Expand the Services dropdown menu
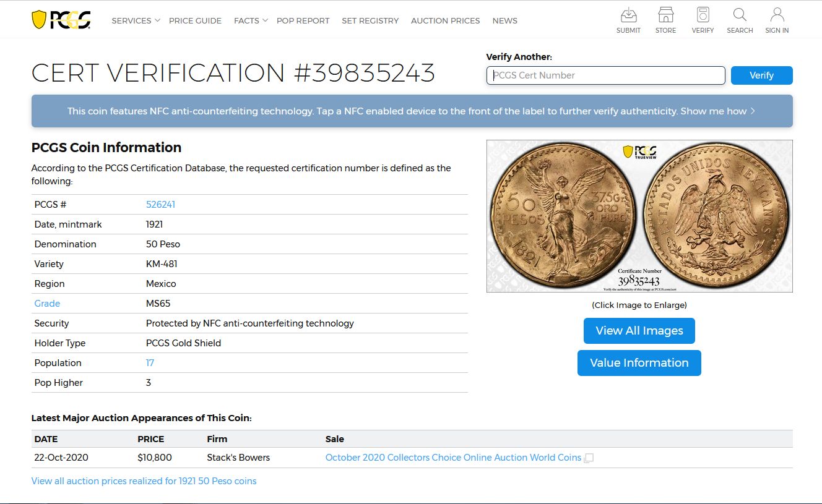 pyautogui.click(x=136, y=20)
